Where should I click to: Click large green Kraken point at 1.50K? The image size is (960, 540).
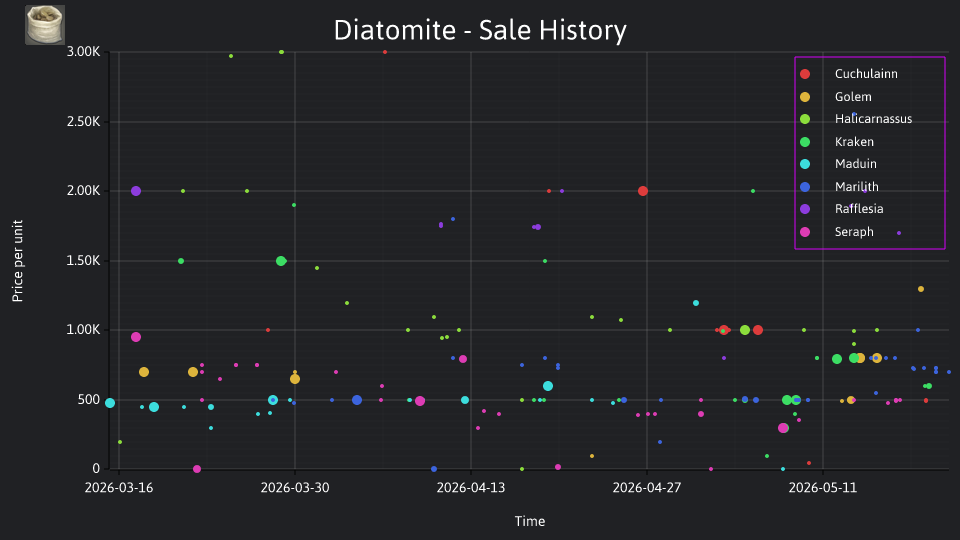point(281,261)
